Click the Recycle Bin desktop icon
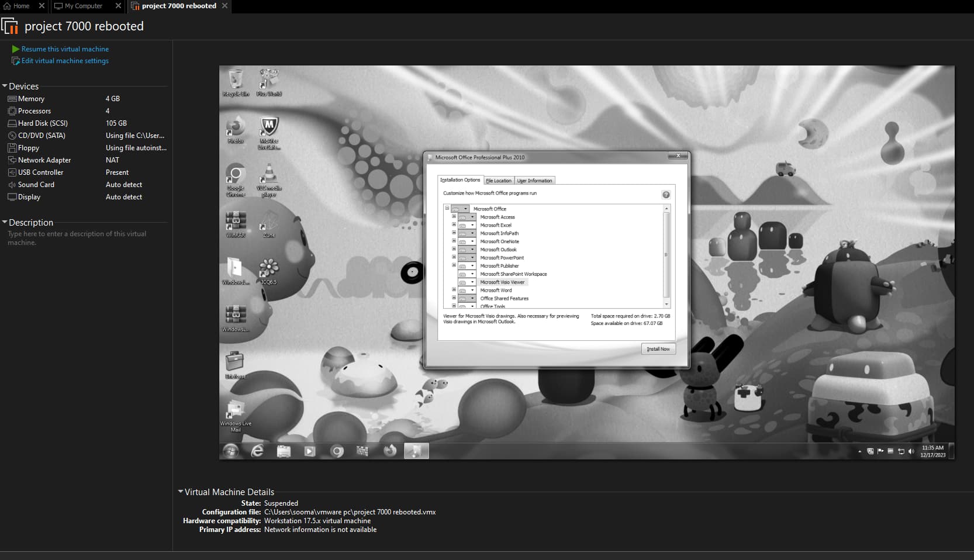This screenshot has width=974, height=560. tap(236, 82)
